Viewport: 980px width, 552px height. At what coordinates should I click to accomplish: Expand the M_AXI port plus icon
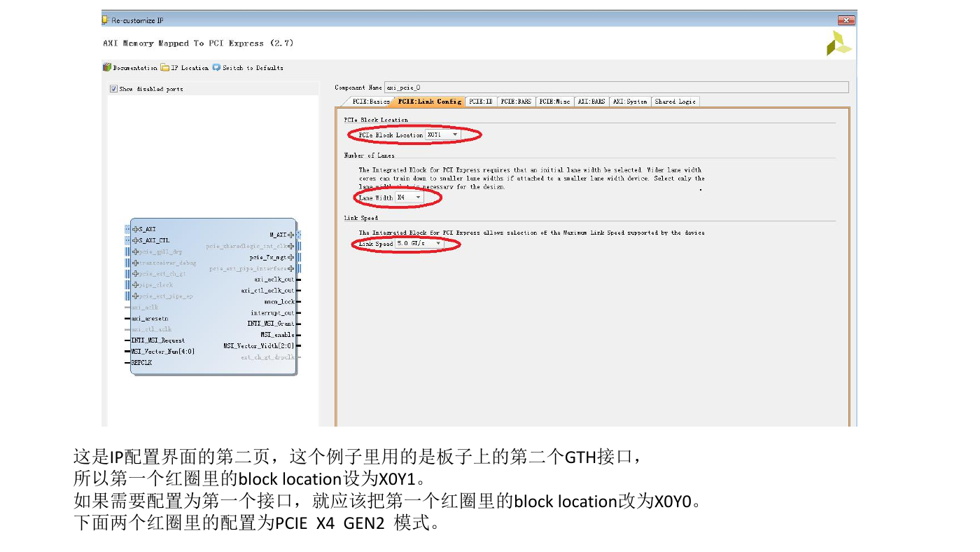pyautogui.click(x=290, y=235)
